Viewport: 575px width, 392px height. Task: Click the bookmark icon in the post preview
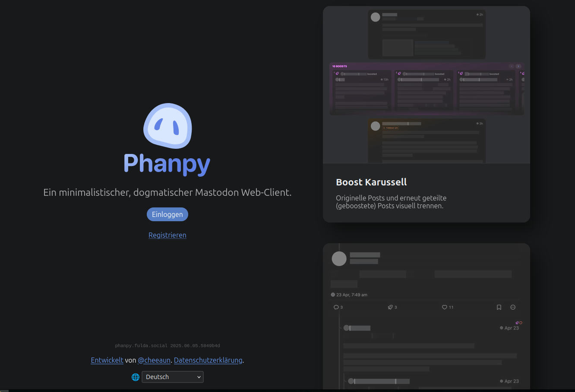499,307
